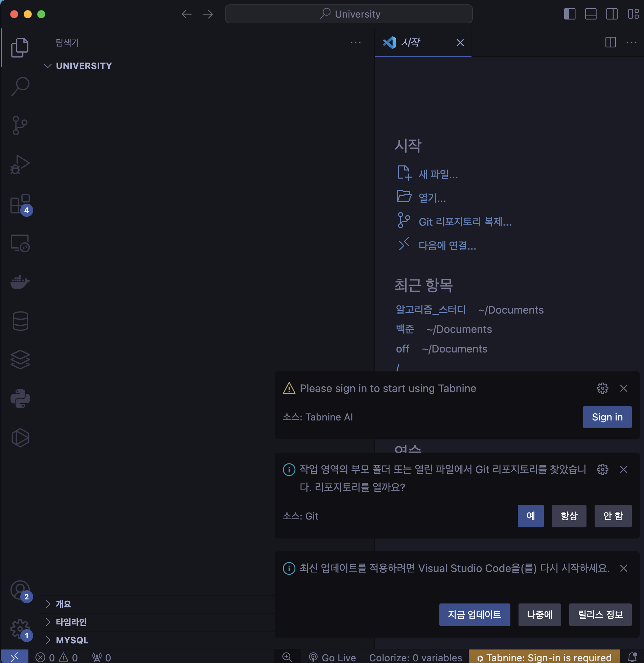644x663 pixels.
Task: Go forward with the right arrow
Action: coord(208,14)
